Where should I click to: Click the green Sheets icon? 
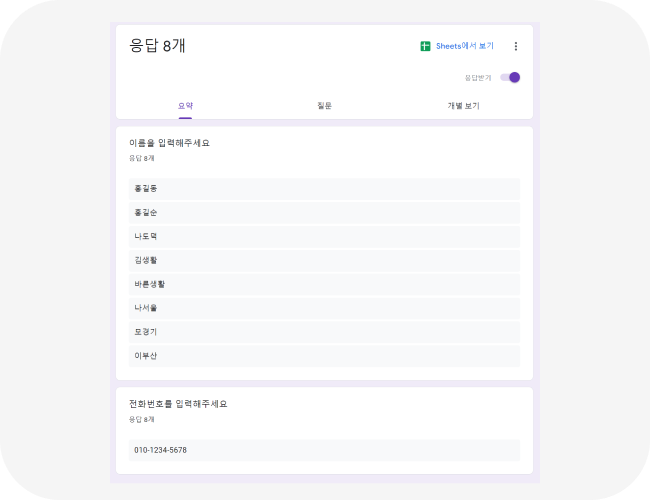[x=425, y=46]
